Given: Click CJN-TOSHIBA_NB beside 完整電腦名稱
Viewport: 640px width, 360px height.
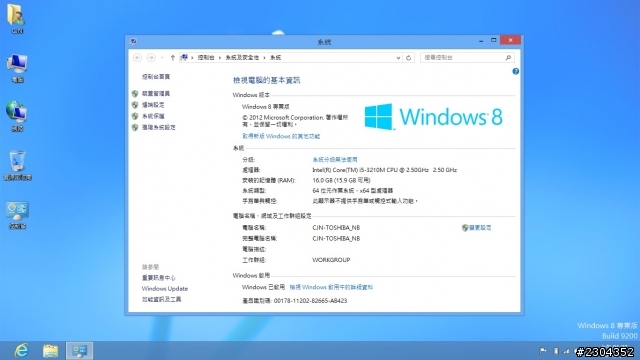Looking at the screenshot, I should click(x=336, y=238).
